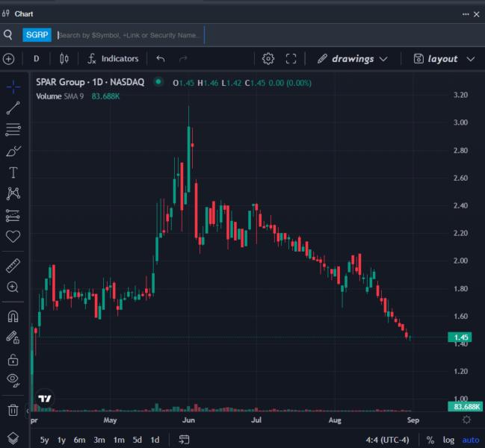The width and height of the screenshot is (485, 448).
Task: Click the SGRP symbol tag
Action: point(37,35)
